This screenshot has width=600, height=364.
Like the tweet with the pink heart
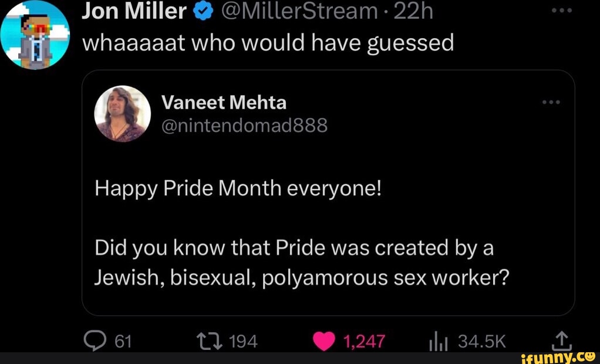[x=325, y=341]
